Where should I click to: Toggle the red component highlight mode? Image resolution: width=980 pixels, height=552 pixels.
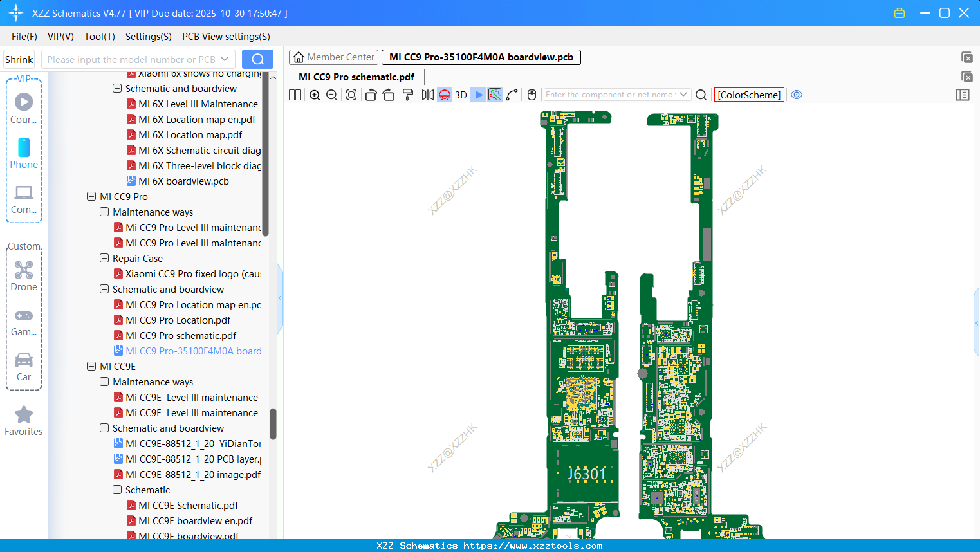443,95
